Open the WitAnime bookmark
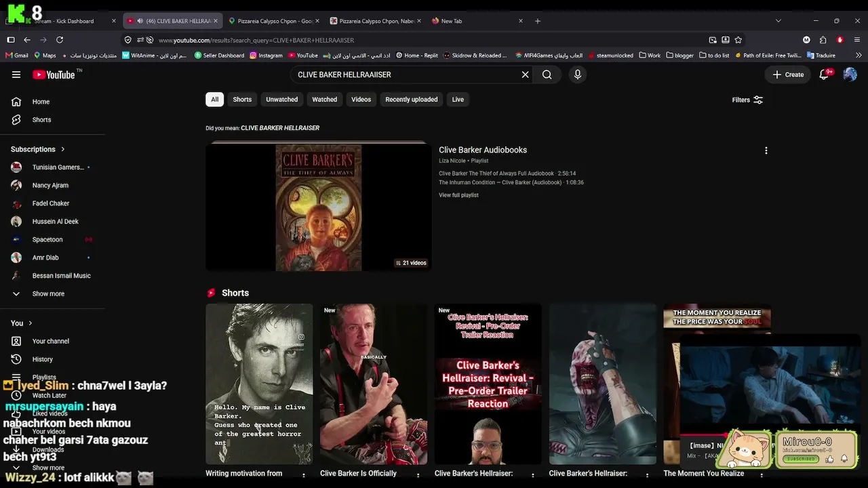 click(155, 56)
